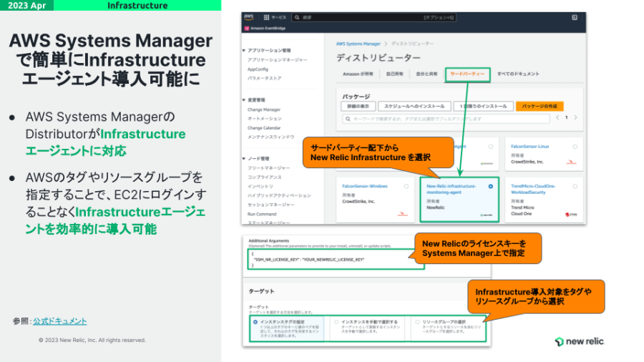Select the TrendMicro-CloudOne-WorkloadSecurity radio button
This screenshot has width=644, height=362.
(x=575, y=186)
